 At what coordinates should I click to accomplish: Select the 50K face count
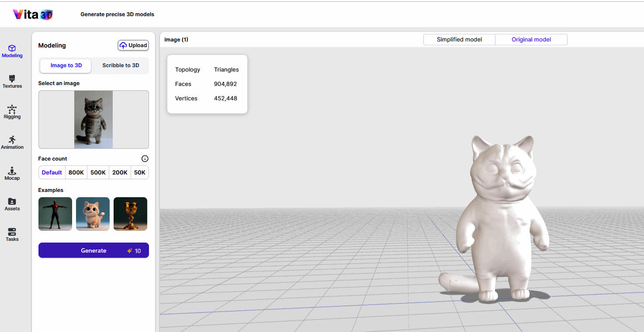click(140, 172)
